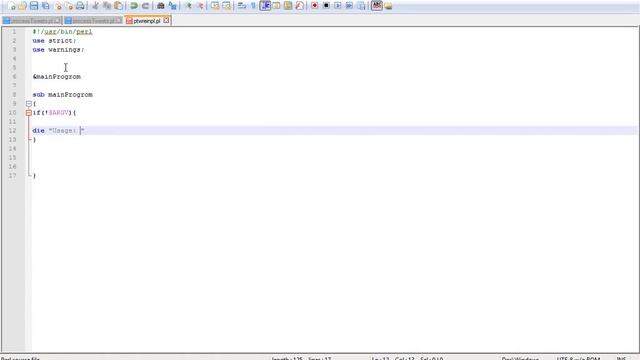Play back the recorded macro icon
The height and width of the screenshot is (360, 640).
[338, 6]
